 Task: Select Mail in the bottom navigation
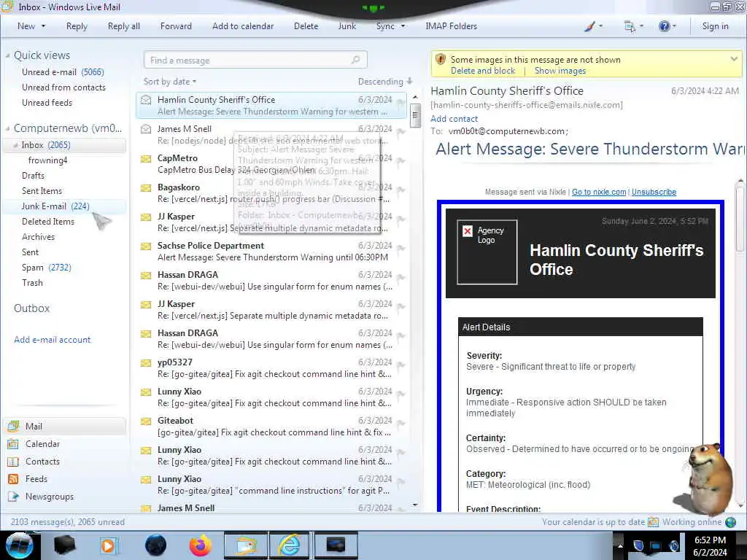[65, 426]
